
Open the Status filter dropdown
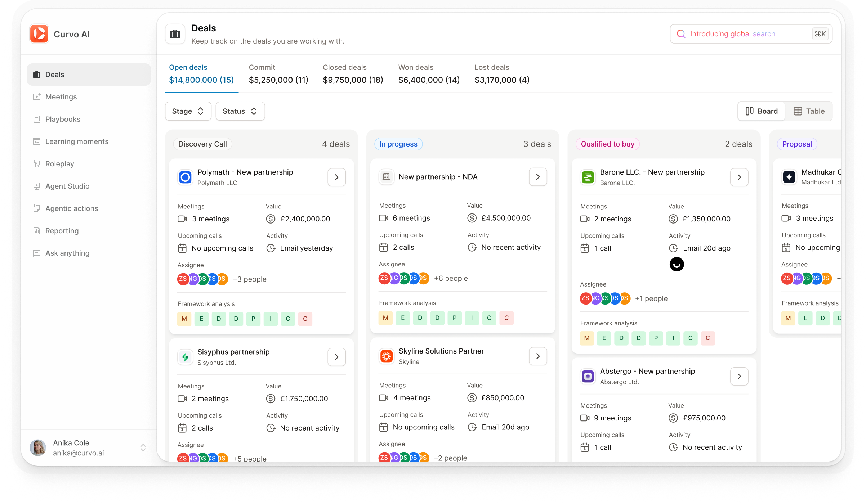(240, 111)
